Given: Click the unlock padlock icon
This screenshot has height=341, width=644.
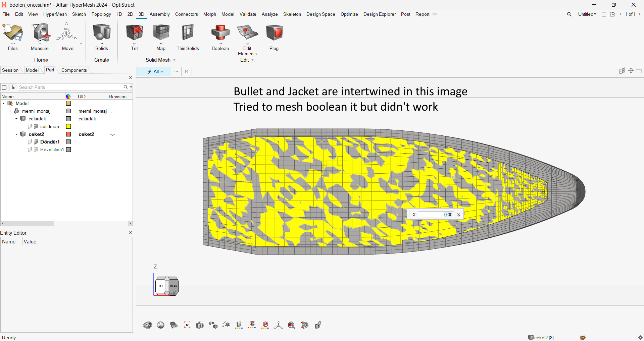Looking at the screenshot, I should pos(318,325).
